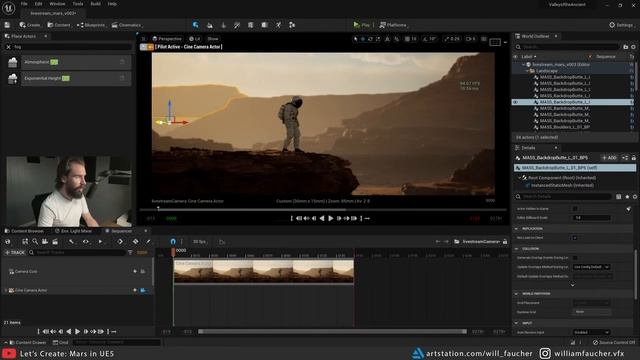Switch to the Env. Light Mixer tab

tap(74, 231)
